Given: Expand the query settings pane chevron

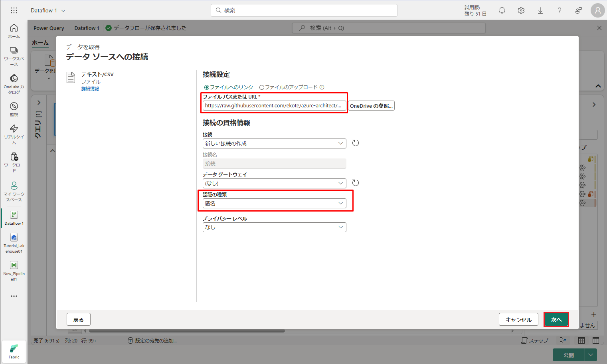Looking at the screenshot, I should [x=594, y=105].
